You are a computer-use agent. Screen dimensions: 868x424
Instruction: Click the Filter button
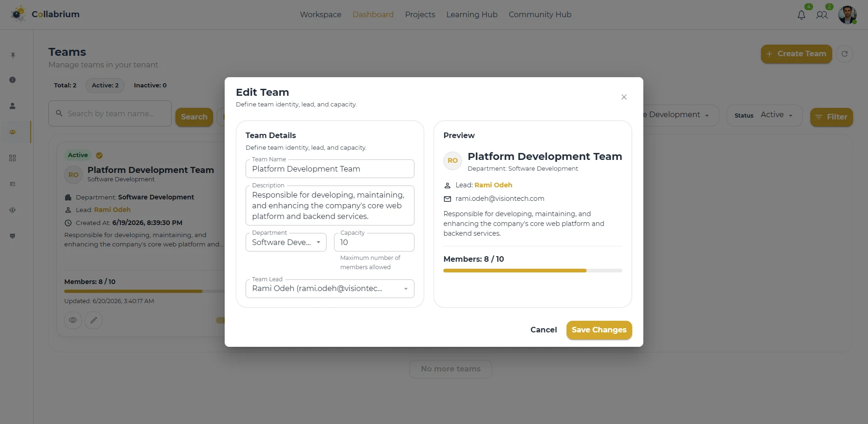point(831,117)
